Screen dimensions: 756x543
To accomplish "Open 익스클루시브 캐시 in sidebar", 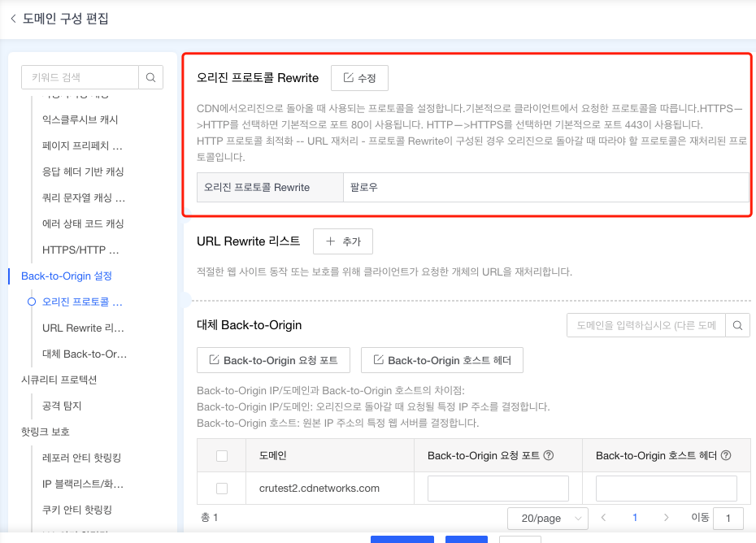I will (80, 119).
